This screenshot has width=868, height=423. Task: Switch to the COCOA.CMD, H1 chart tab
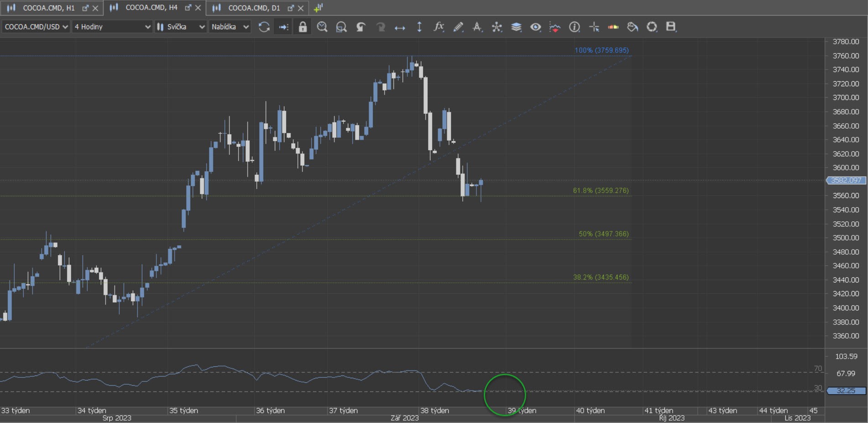[48, 8]
